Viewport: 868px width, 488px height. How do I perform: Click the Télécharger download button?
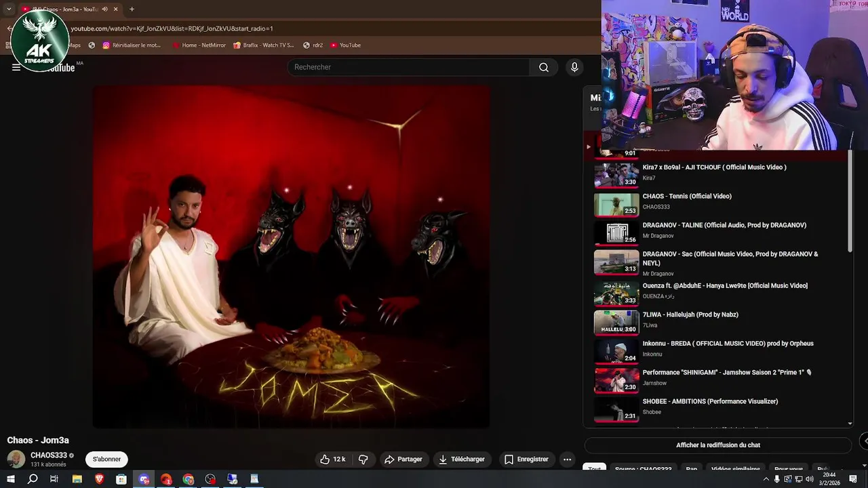click(x=462, y=459)
